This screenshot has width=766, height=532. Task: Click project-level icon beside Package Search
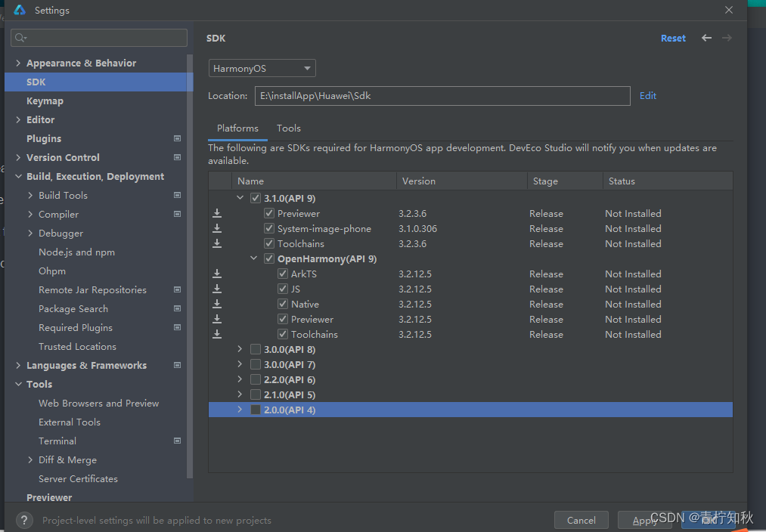click(178, 308)
